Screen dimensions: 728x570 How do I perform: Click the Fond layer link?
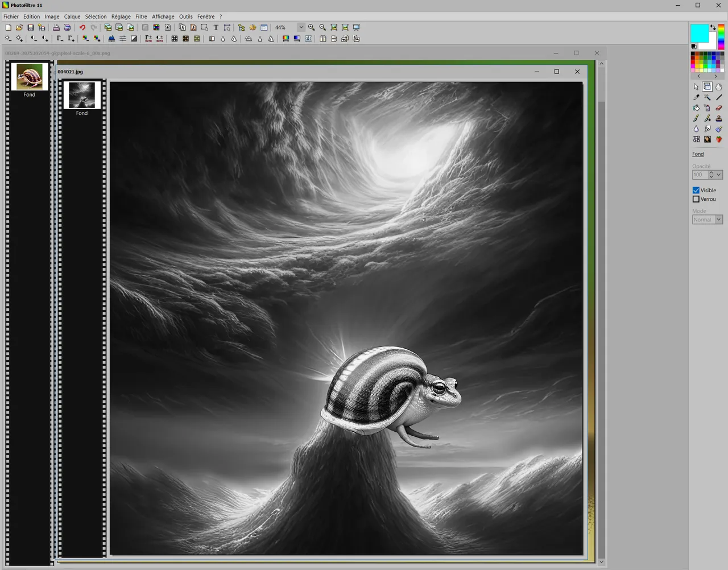[698, 154]
